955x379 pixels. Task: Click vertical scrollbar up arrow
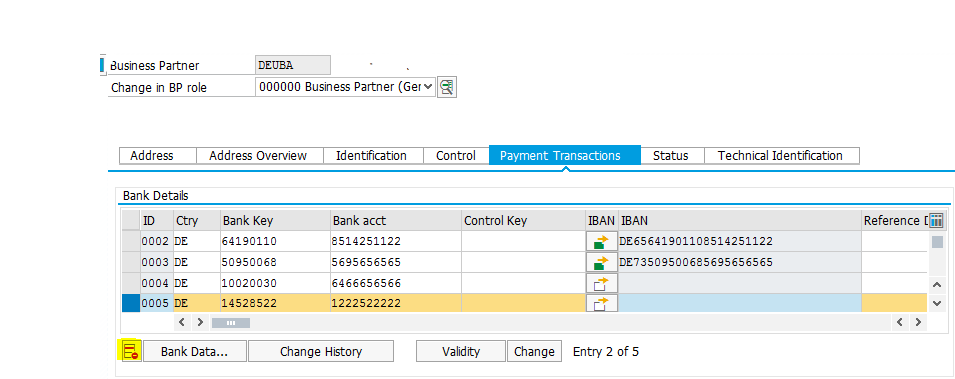pos(937,285)
